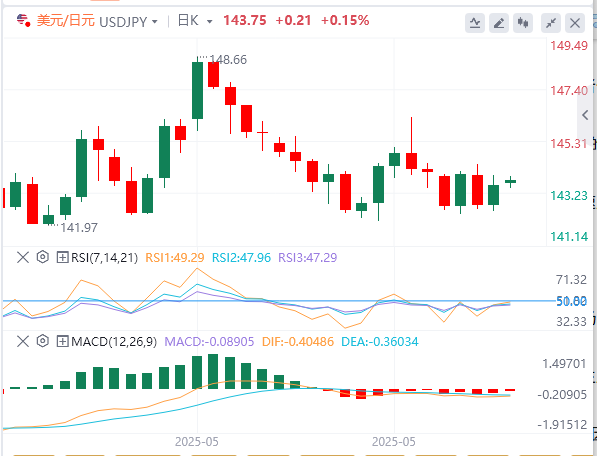Open USDJPY symbol dropdown arrow
The width and height of the screenshot is (597, 456).
[155, 22]
